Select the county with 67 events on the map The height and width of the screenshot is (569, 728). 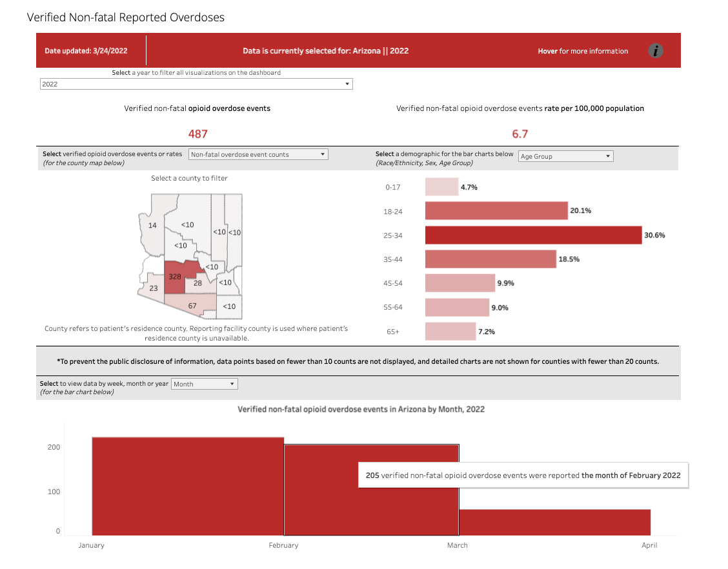(x=192, y=304)
